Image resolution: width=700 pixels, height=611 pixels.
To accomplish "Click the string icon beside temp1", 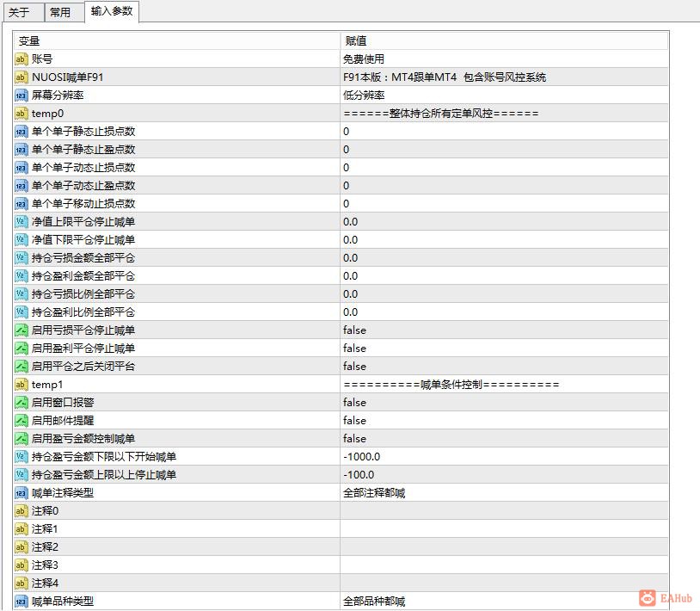I will point(21,384).
